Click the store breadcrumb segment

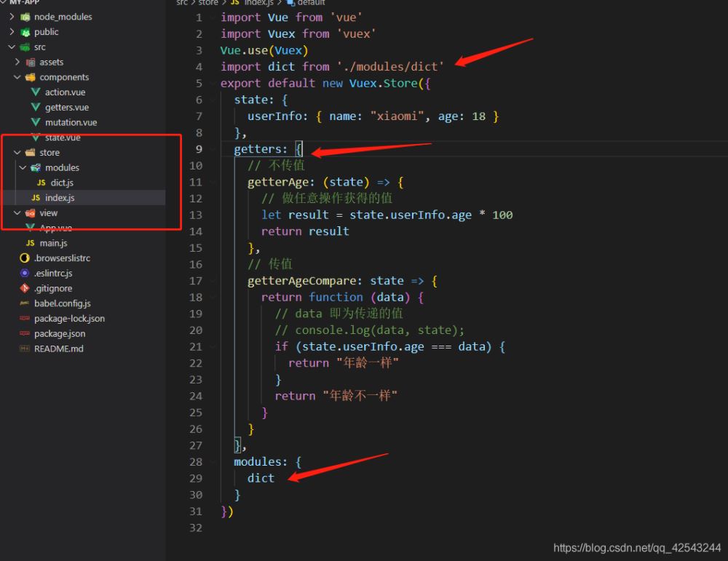click(208, 3)
